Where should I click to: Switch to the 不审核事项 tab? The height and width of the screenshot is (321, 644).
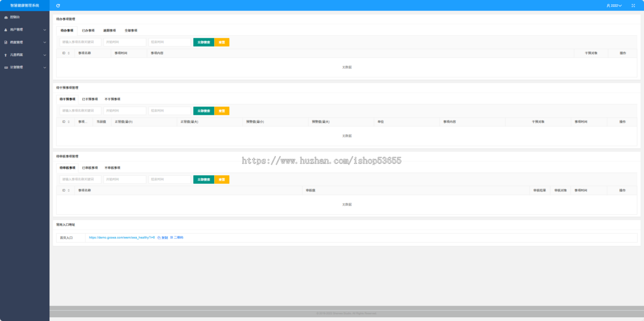point(113,168)
